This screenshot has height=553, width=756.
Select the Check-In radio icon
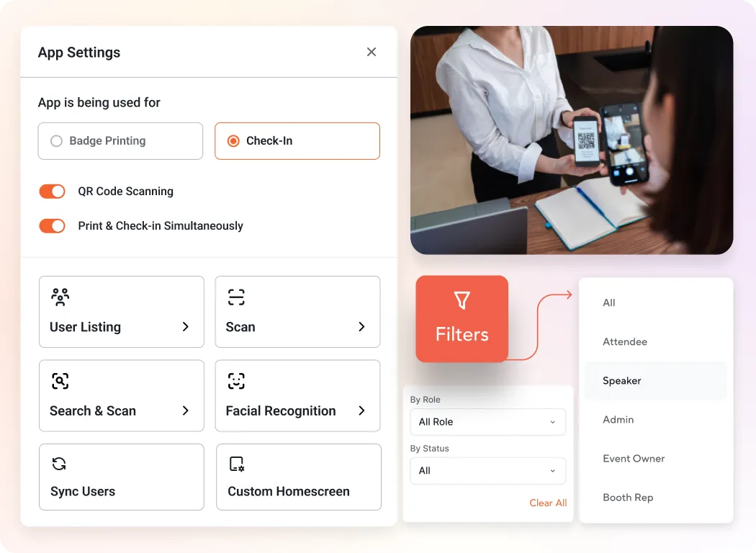233,141
